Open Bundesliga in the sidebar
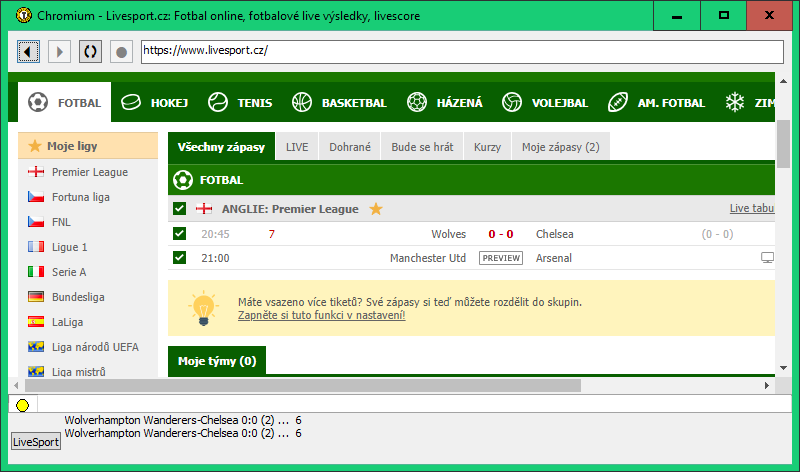This screenshot has height=472, width=800. (x=78, y=297)
